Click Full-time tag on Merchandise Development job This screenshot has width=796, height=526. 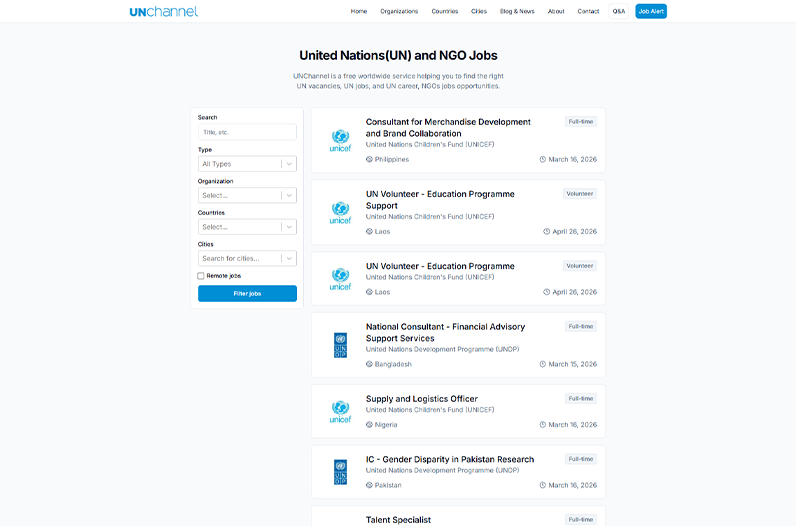(581, 121)
